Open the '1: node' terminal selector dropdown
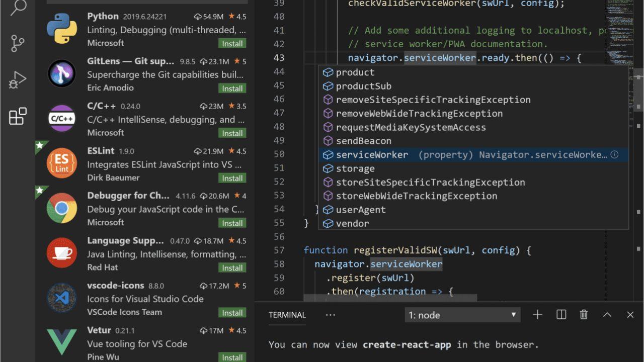The height and width of the screenshot is (362, 644). [x=462, y=315]
